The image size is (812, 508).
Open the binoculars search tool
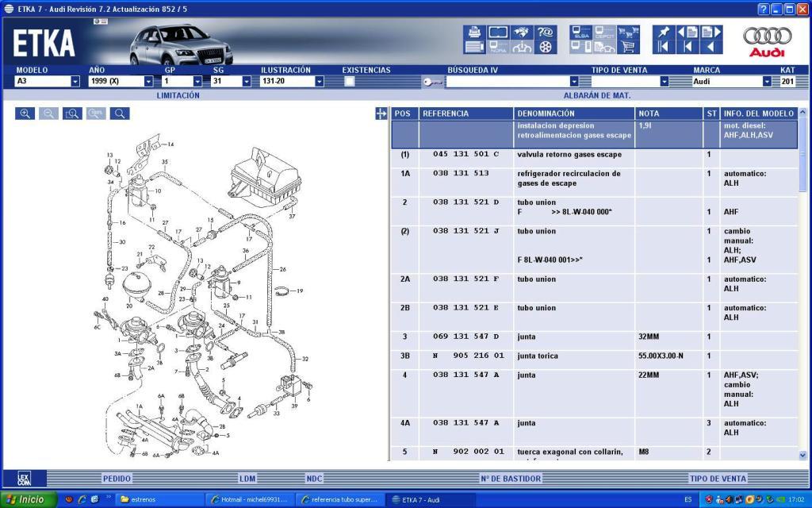pyautogui.click(x=522, y=33)
